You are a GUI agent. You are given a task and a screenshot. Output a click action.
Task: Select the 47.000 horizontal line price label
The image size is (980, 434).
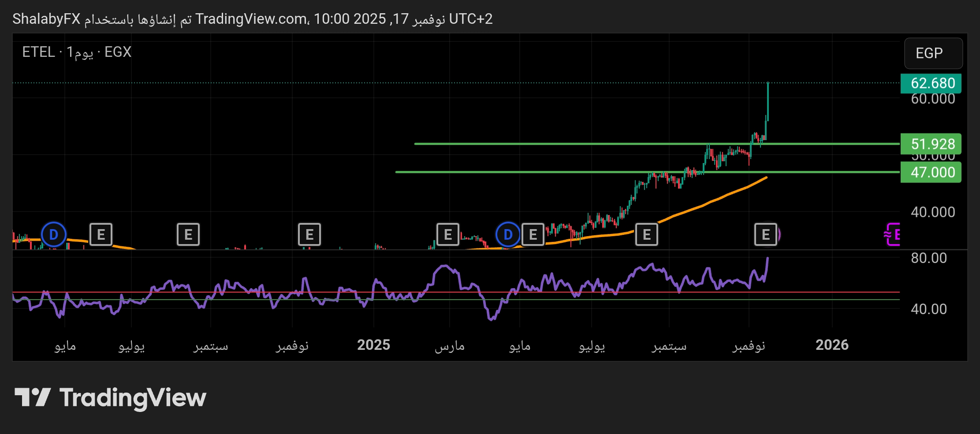pos(931,172)
